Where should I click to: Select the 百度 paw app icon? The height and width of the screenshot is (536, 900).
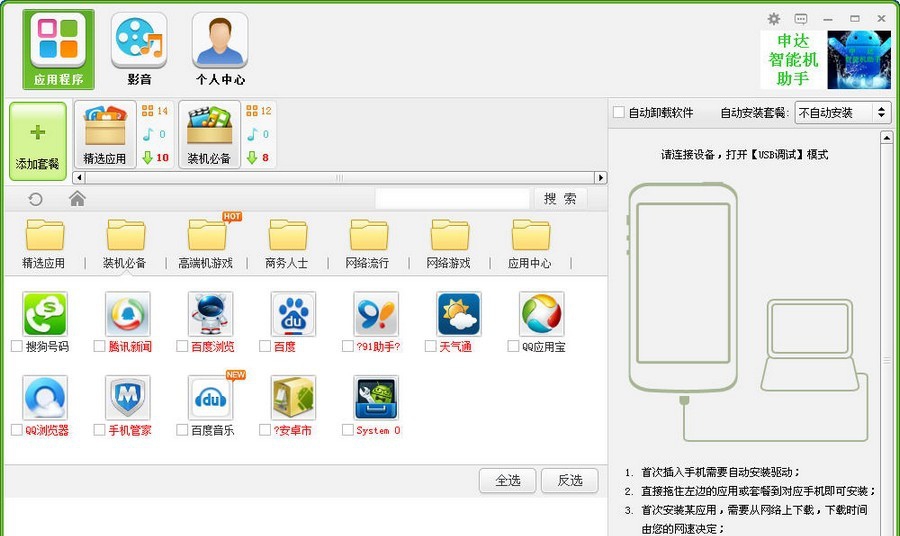pyautogui.click(x=293, y=314)
